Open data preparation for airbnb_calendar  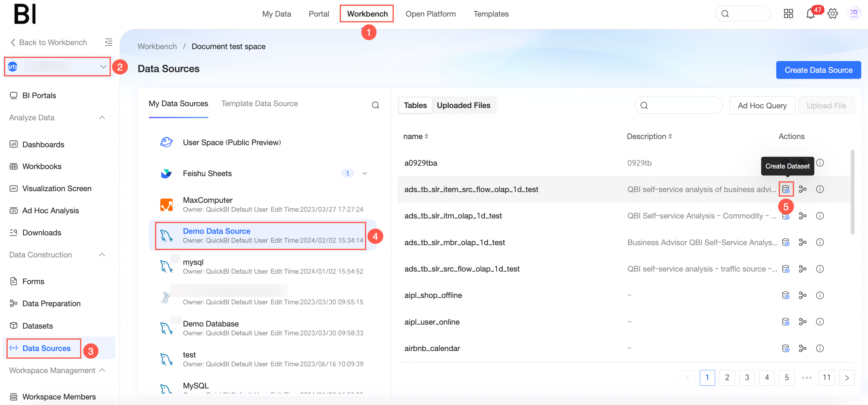click(803, 348)
